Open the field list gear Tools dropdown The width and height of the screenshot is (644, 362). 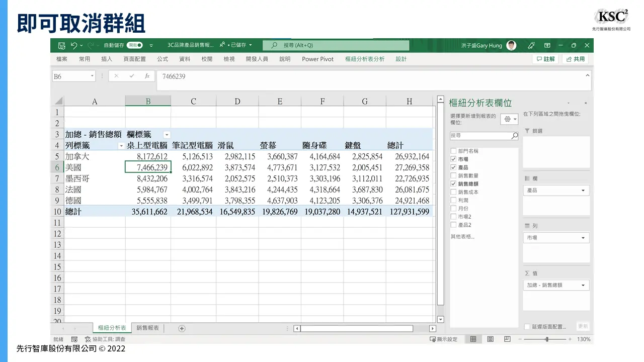point(510,119)
